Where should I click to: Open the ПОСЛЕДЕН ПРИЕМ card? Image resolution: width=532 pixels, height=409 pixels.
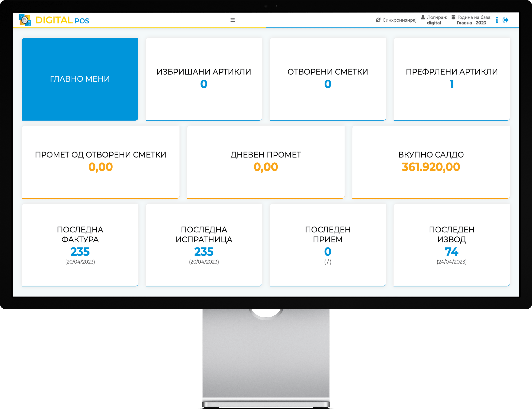(328, 245)
